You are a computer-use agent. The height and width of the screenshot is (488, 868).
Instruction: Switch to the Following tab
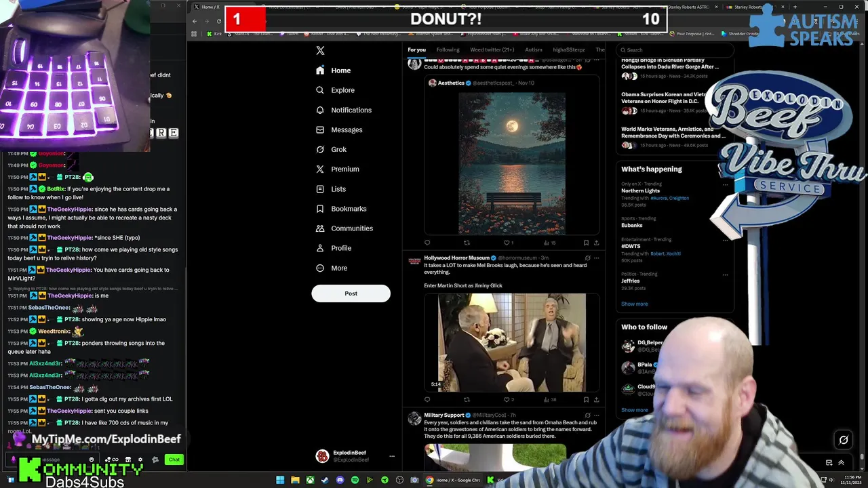click(x=448, y=49)
